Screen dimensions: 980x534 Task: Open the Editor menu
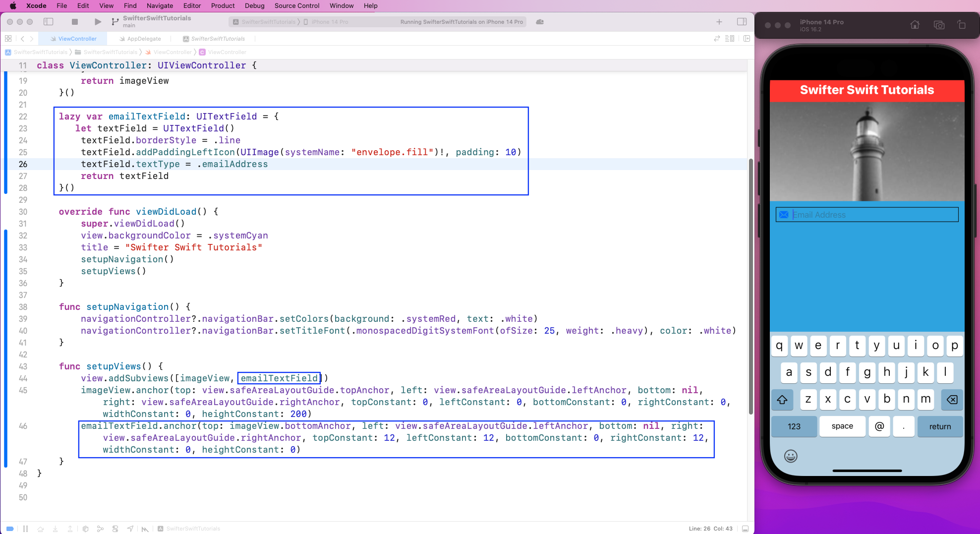(x=192, y=5)
